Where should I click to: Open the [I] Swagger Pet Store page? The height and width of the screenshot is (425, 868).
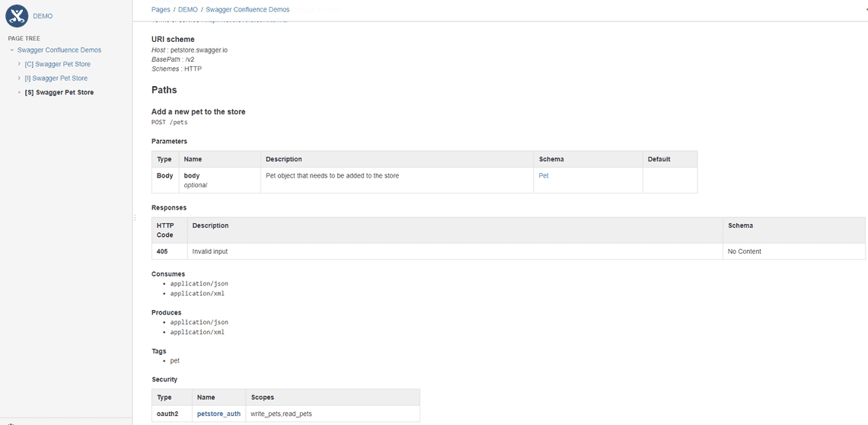pyautogui.click(x=56, y=78)
